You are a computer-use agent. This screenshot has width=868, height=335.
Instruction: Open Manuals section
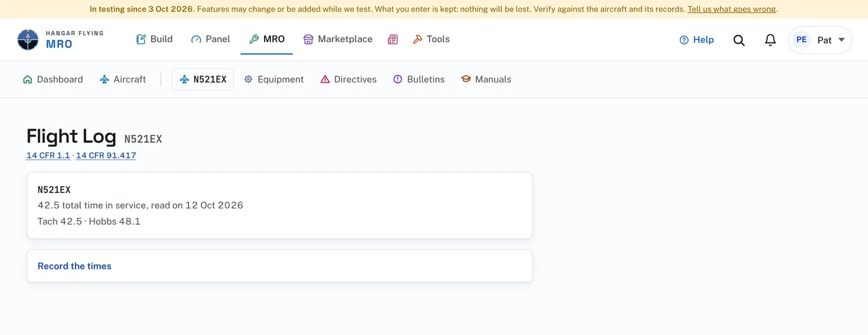[x=486, y=79]
